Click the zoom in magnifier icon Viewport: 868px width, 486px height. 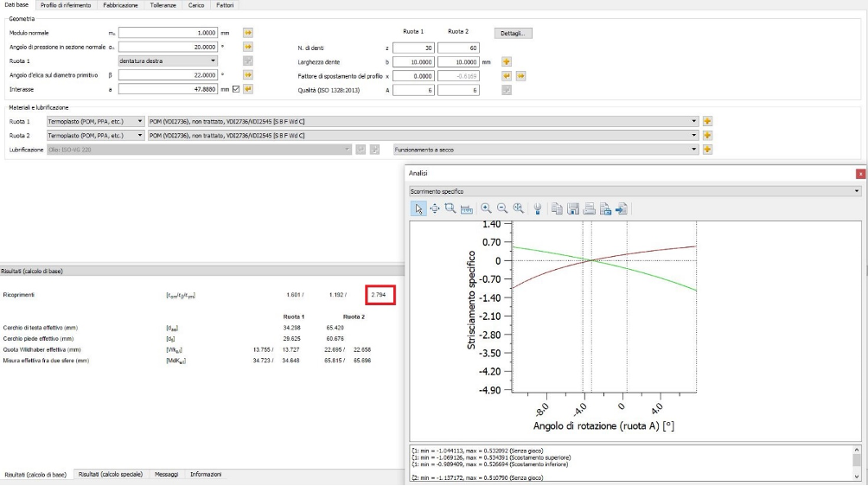[487, 208]
